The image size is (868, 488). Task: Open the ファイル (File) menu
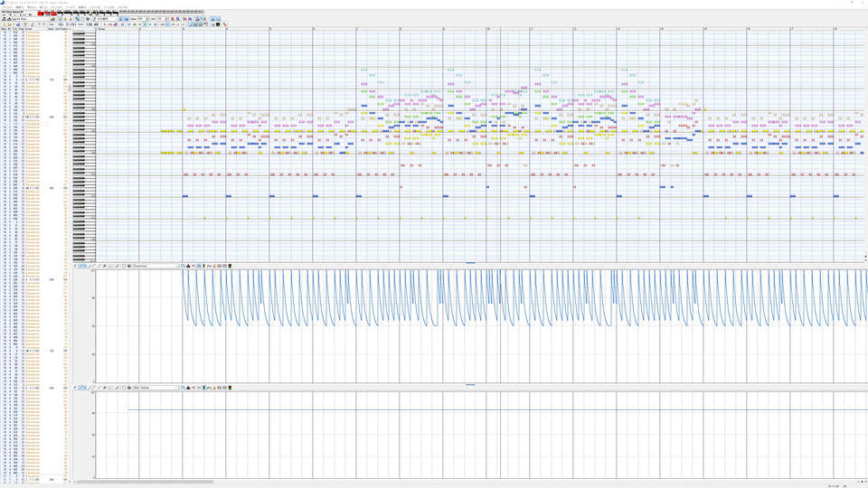(7, 7)
